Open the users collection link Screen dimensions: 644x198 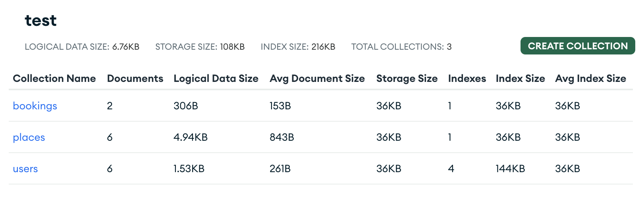point(25,169)
